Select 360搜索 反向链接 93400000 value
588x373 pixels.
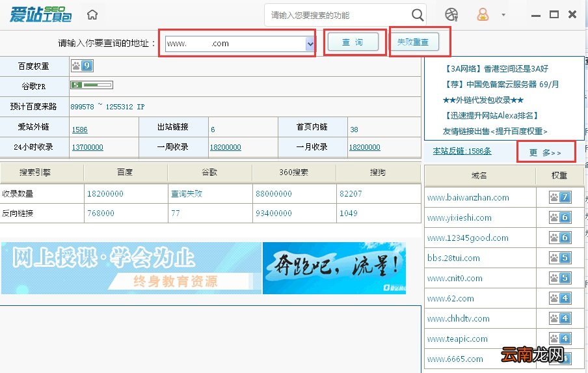point(274,213)
